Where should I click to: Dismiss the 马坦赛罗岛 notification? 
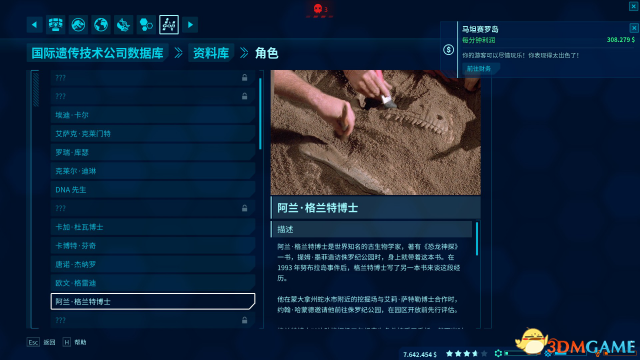(x=634, y=28)
